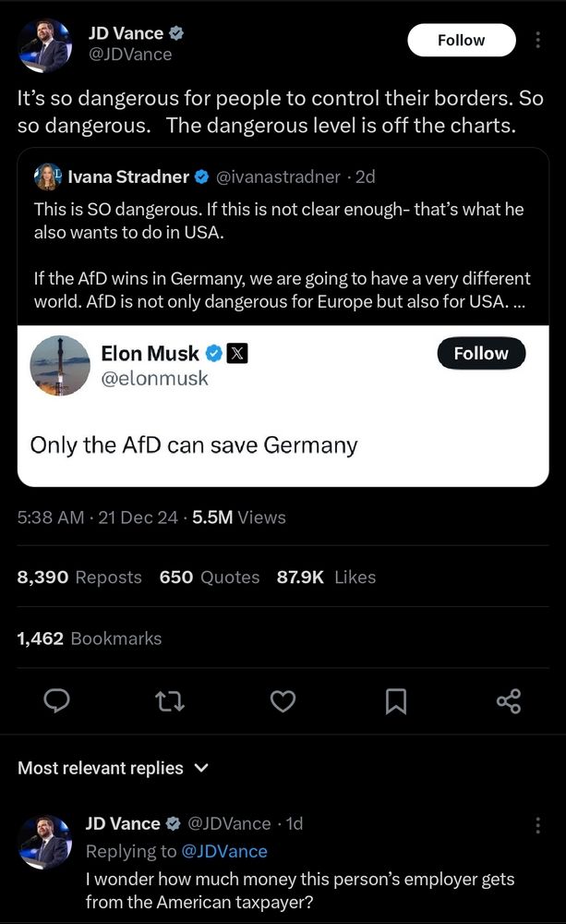The height and width of the screenshot is (924, 566).
Task: Open the @JDVance mention in the reply
Action: 225,851
